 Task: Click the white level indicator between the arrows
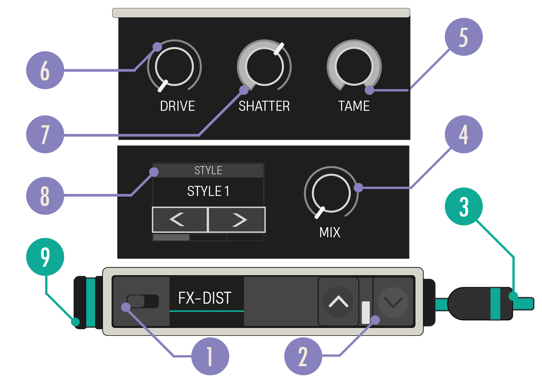(x=366, y=313)
